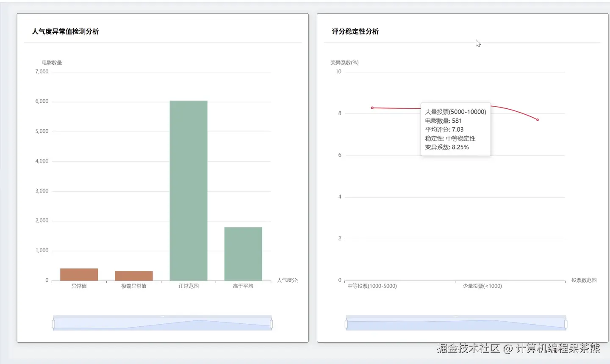Screen dimensions: 610x364
Task: Click the 极端异常值 bar in the popularity chart
Action: coord(134,276)
